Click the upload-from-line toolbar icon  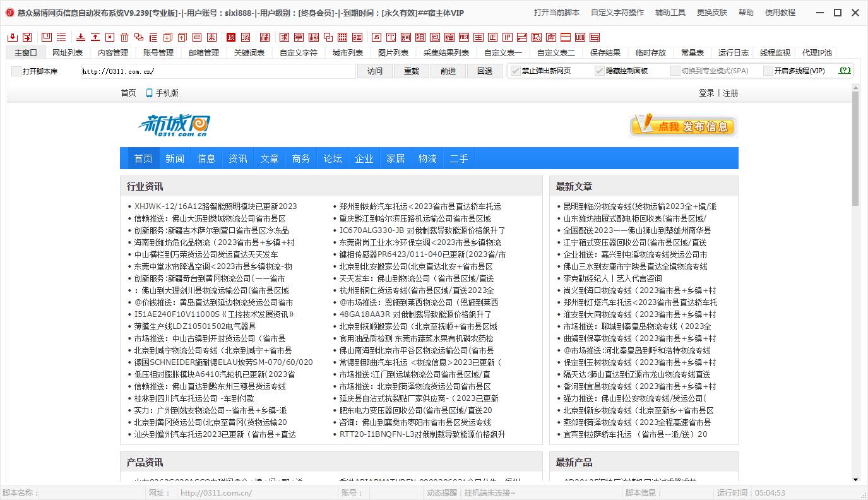click(95, 37)
